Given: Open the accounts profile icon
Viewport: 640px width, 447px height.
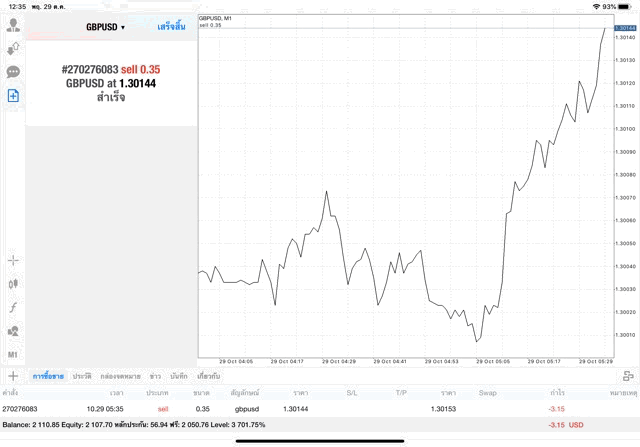Looking at the screenshot, I should 13,25.
